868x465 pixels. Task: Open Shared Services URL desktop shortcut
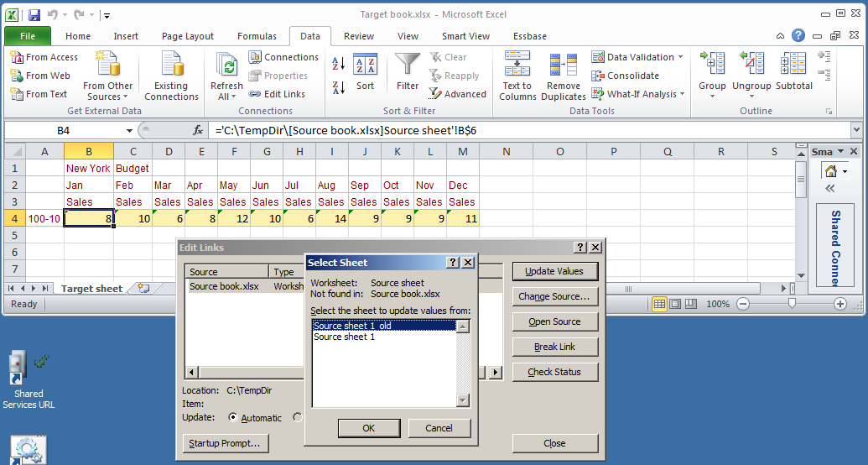coord(28,379)
